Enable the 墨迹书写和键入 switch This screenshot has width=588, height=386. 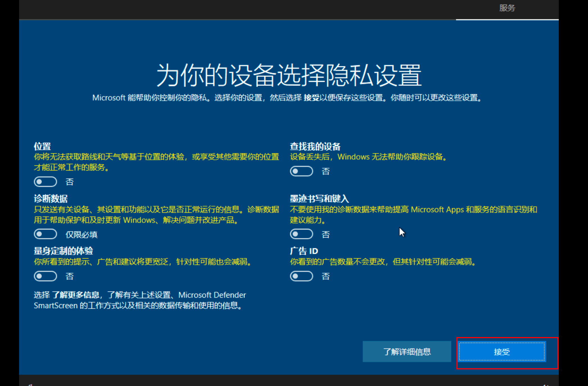point(301,234)
